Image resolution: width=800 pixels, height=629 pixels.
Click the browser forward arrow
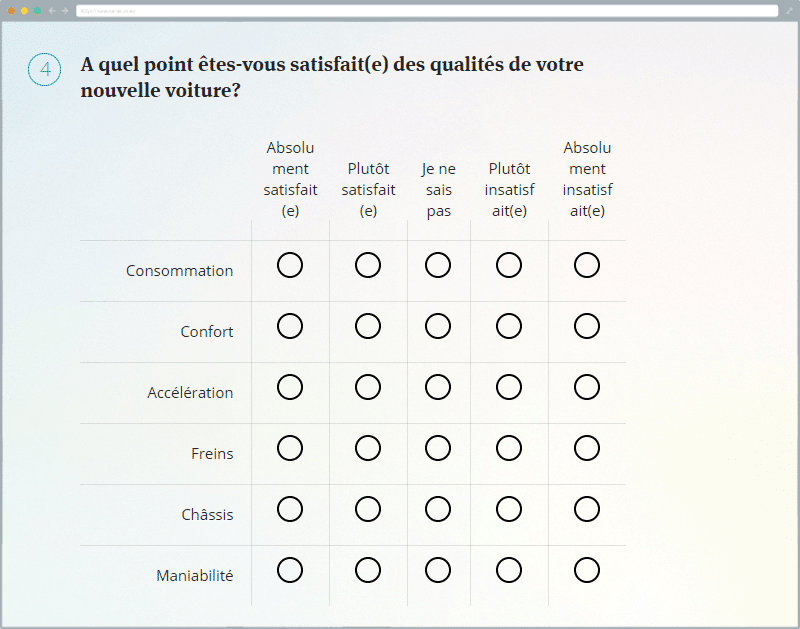click(65, 10)
